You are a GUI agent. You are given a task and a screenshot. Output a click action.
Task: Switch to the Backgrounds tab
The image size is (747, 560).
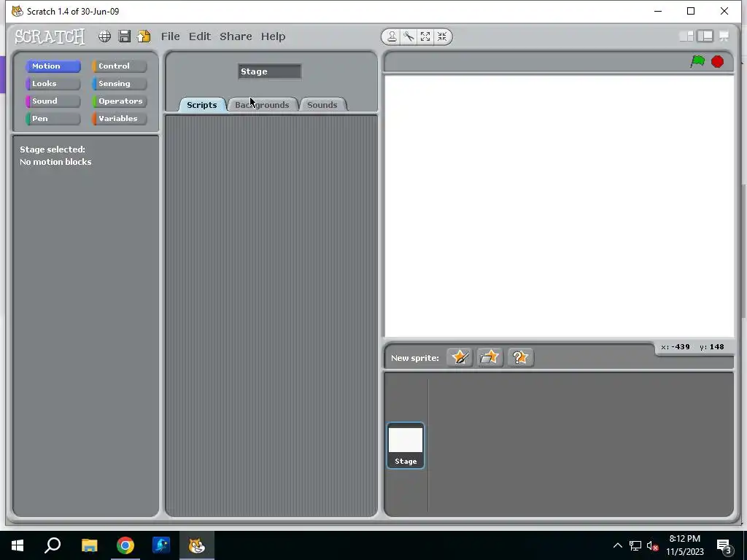263,105
